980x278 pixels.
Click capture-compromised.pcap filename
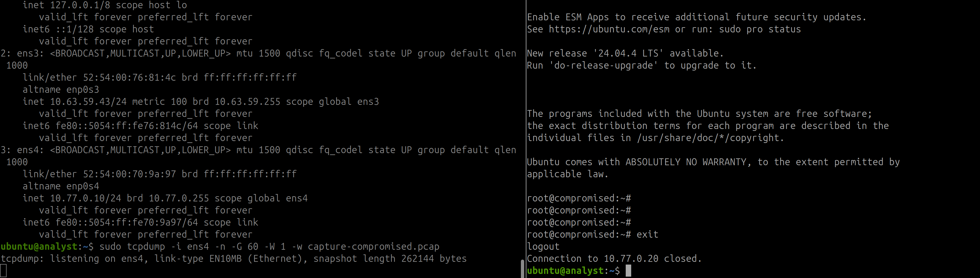point(374,246)
